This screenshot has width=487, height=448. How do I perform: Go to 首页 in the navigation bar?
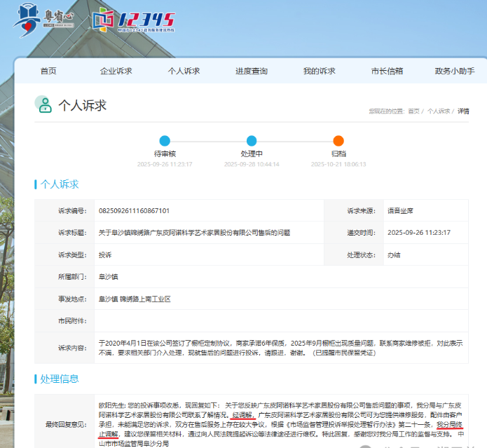coord(48,71)
